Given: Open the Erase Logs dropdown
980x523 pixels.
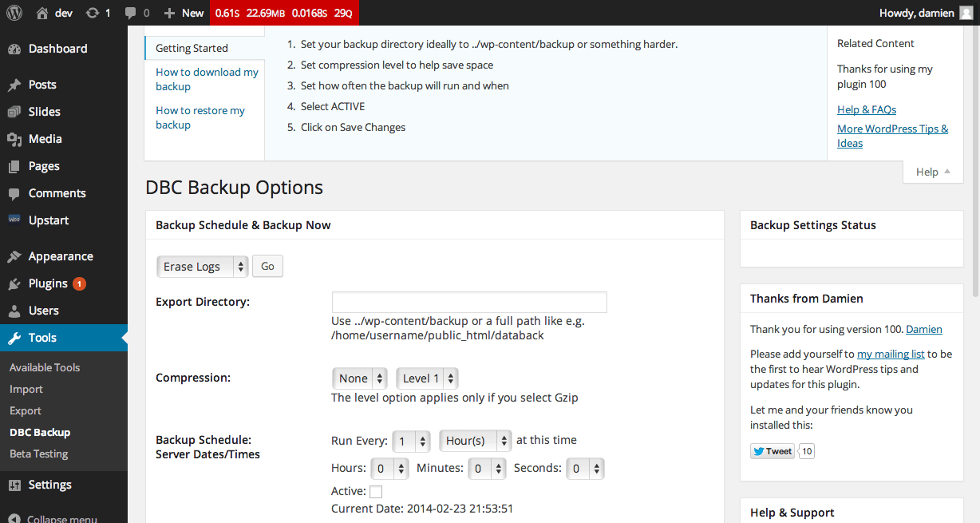Looking at the screenshot, I should (203, 267).
